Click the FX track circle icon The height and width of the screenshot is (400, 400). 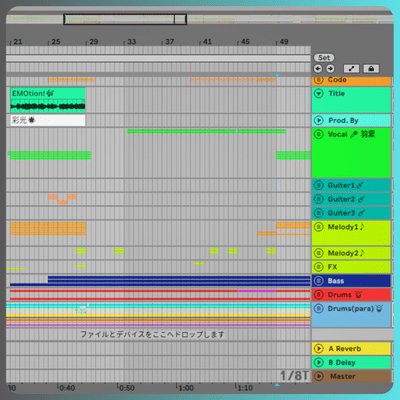[319, 267]
